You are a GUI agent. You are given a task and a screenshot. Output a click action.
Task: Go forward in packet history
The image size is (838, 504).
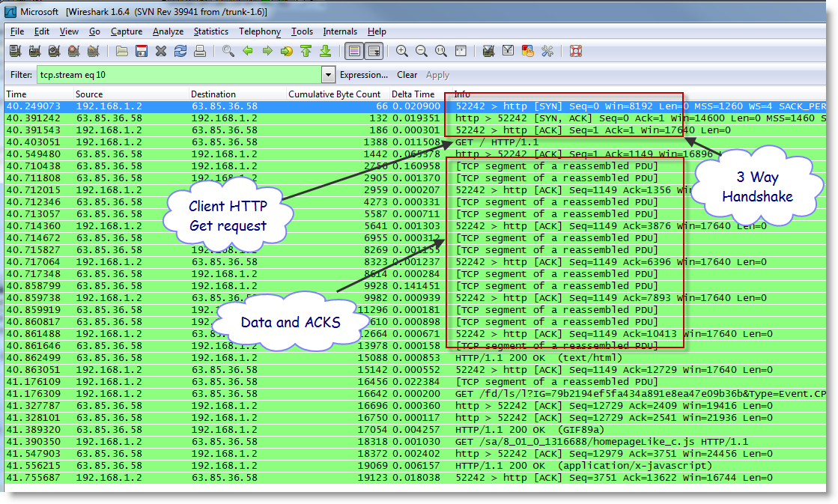click(x=267, y=52)
